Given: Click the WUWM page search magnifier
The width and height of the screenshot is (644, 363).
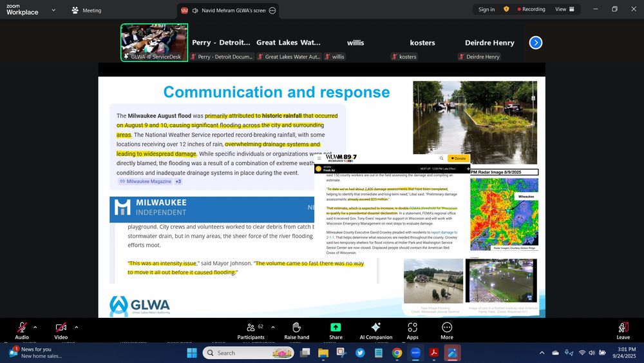Looking at the screenshot, I should [442, 158].
